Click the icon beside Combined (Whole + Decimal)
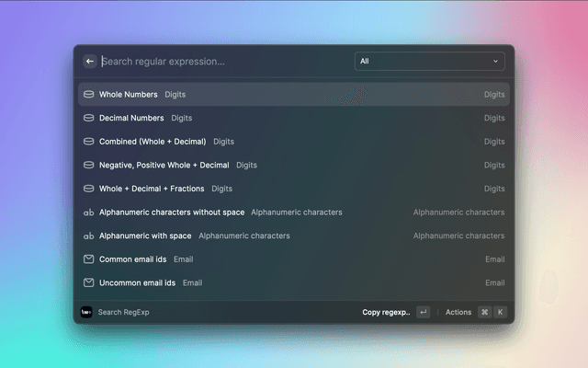This screenshot has height=368, width=588. click(89, 142)
